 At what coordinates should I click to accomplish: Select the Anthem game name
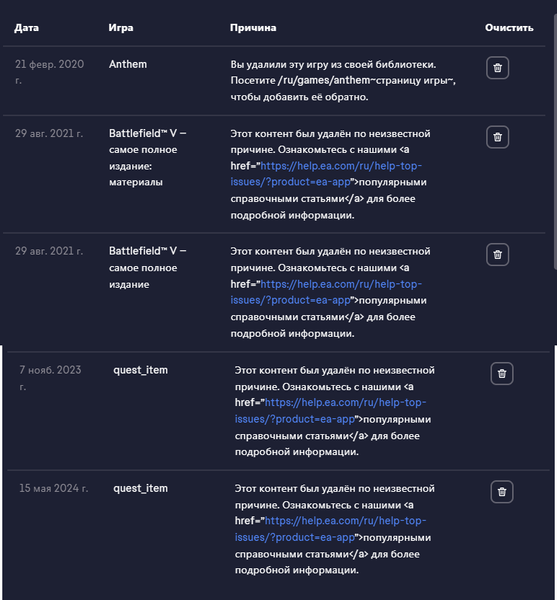(x=128, y=64)
